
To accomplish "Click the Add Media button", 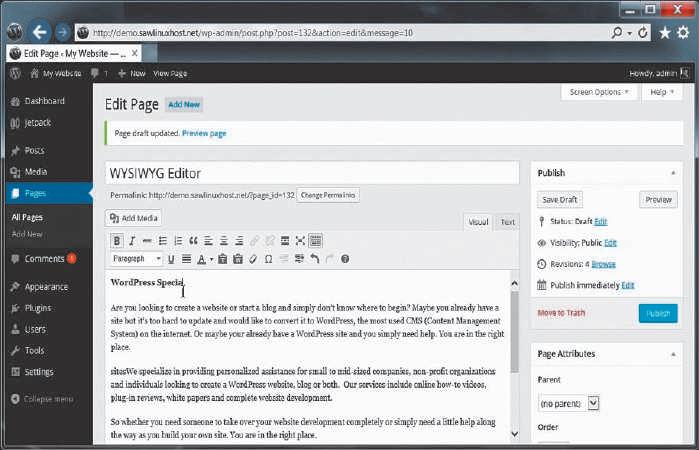I will tap(134, 218).
